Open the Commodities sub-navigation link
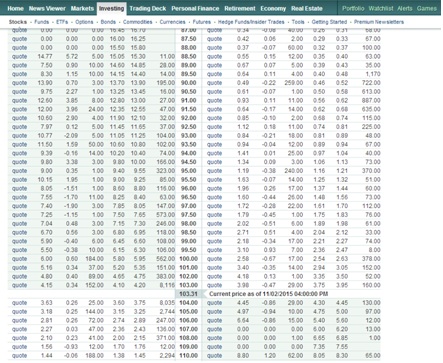Viewport: 443px width, 363px height. click(138, 22)
